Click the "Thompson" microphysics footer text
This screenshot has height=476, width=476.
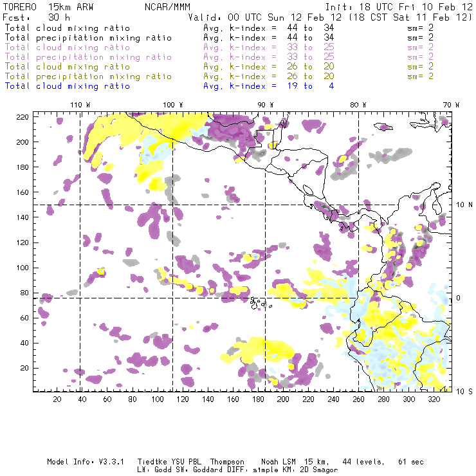click(227, 462)
